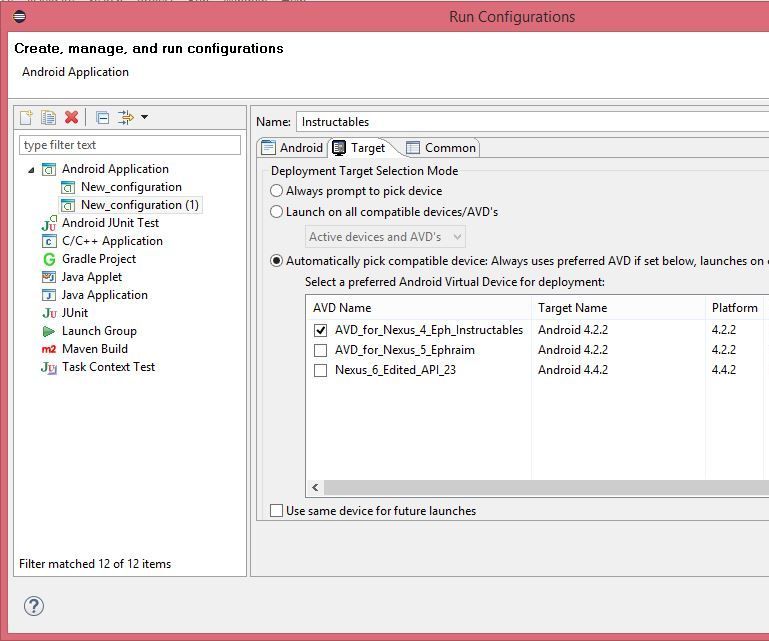Select Android JUnit Test launch type
Screen dimensions: 769x641
(x=110, y=223)
